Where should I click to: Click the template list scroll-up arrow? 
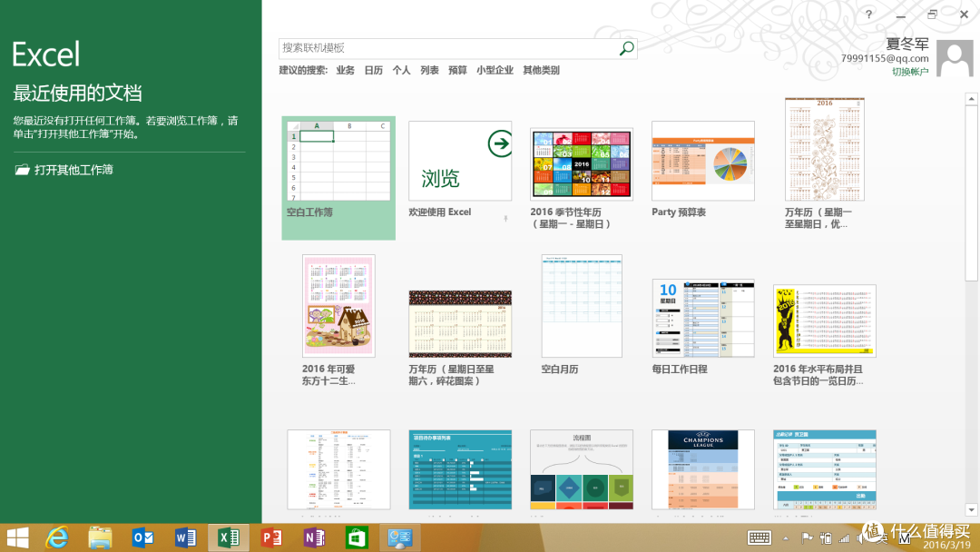(971, 98)
